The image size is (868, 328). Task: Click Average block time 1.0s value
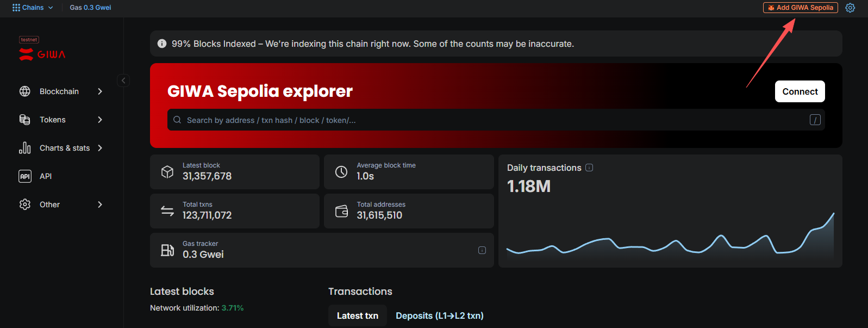click(365, 176)
